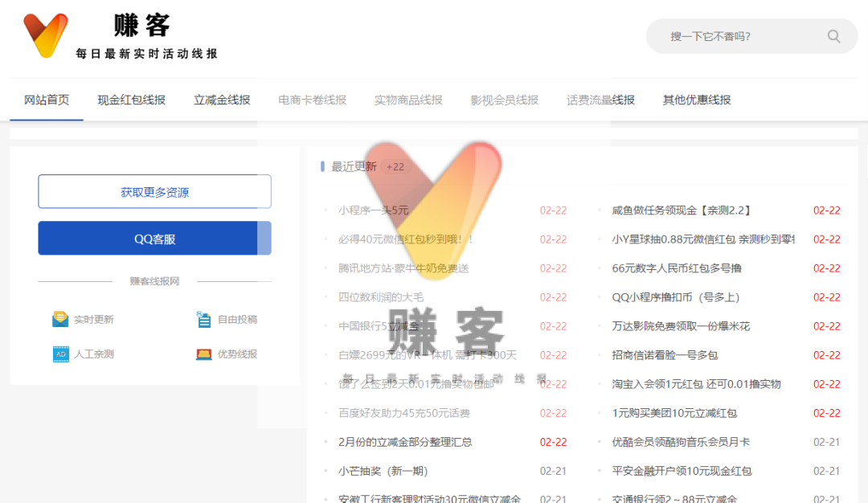Viewport: 868px width, 503px height.
Task: Open article 2月份的立减金部分整理汇总
Action: click(x=405, y=442)
